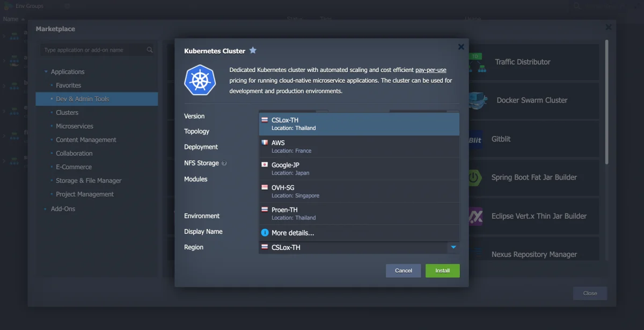The image size is (644, 330).
Task: Click the Singapore flag of OVH-SG option
Action: tap(265, 188)
